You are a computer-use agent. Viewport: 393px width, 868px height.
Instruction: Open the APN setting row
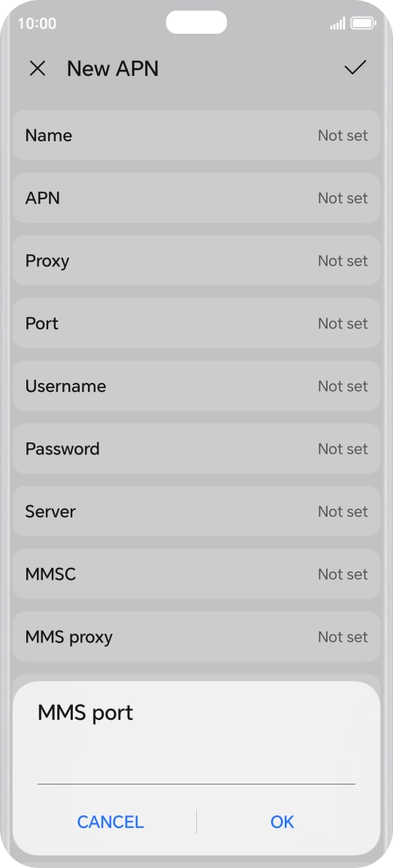(x=196, y=198)
